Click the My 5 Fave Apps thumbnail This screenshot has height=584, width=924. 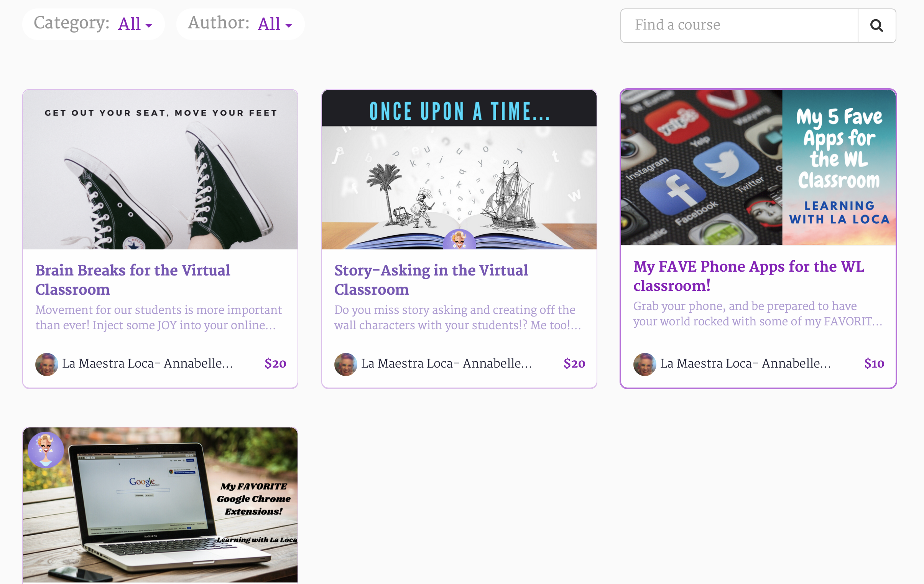(758, 167)
